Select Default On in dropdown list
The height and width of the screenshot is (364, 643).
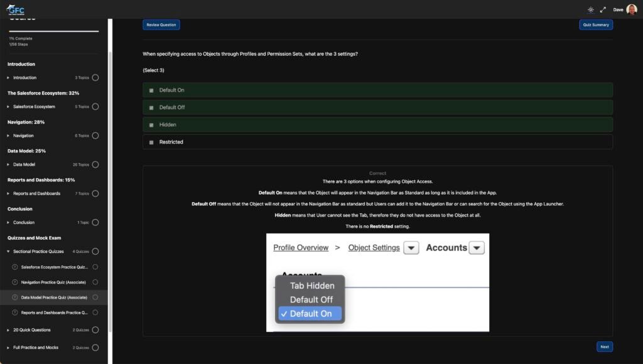(x=310, y=314)
